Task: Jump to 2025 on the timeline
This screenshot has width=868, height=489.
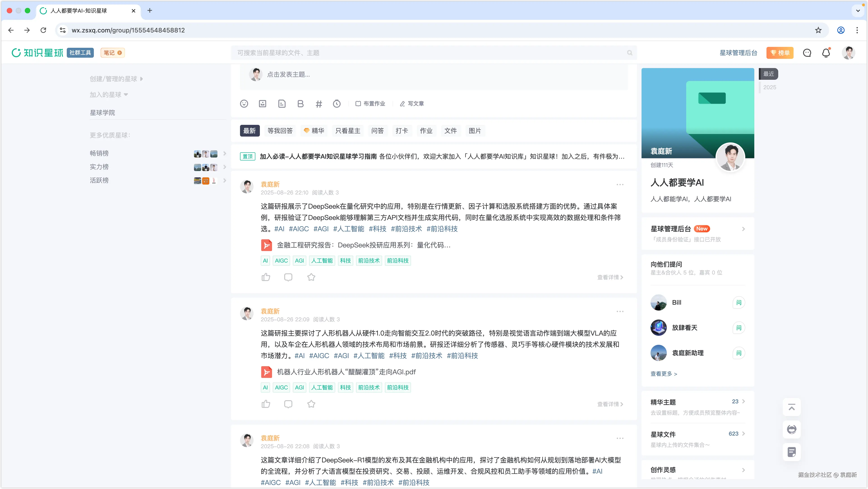Action: coord(769,87)
